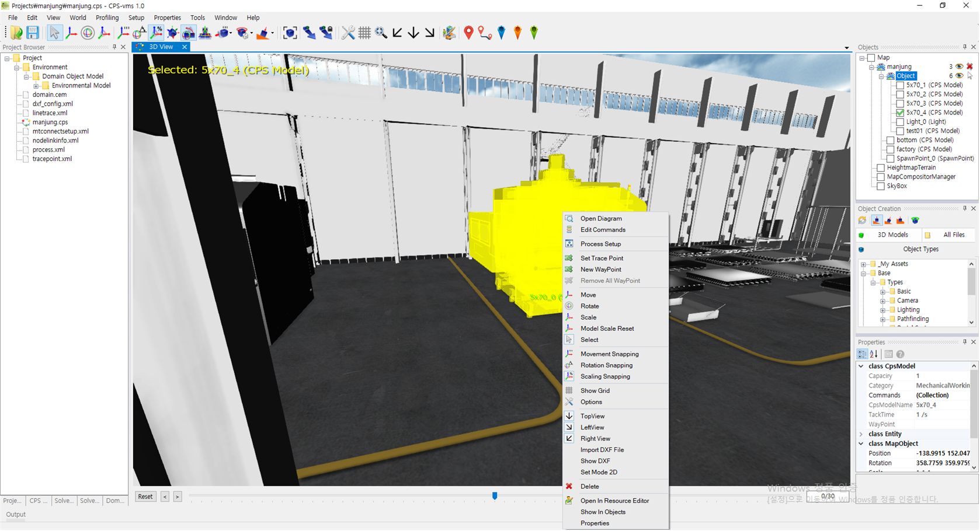
Task: Click the blue timeline slider handle
Action: click(495, 496)
